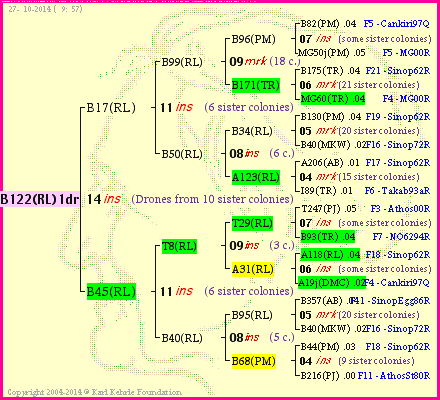Click the root node B122(RL)1dr
This screenshot has height=400, width=440.
coord(40,199)
